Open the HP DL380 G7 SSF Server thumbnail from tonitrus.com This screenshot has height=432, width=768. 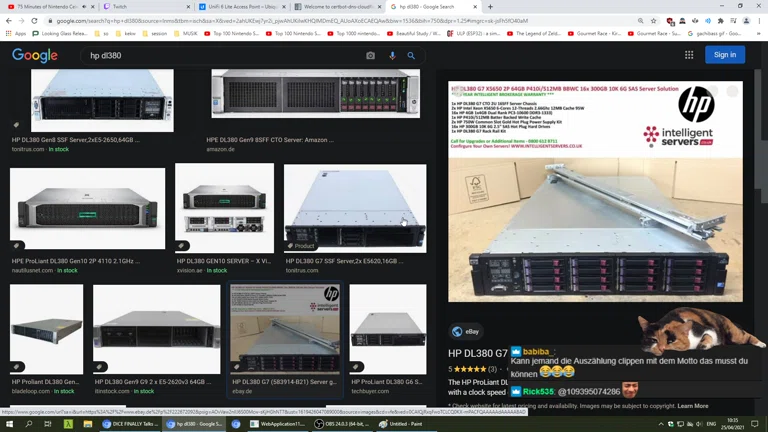tap(354, 207)
